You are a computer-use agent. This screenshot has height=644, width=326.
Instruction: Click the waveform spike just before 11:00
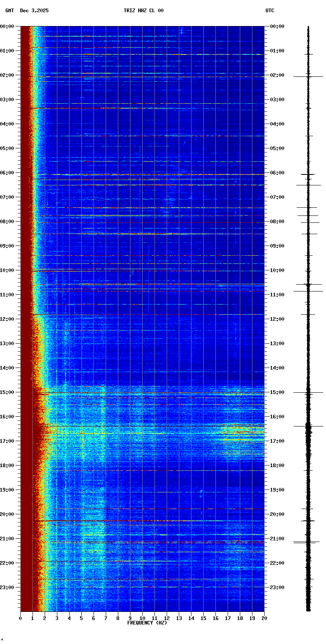coord(308,291)
